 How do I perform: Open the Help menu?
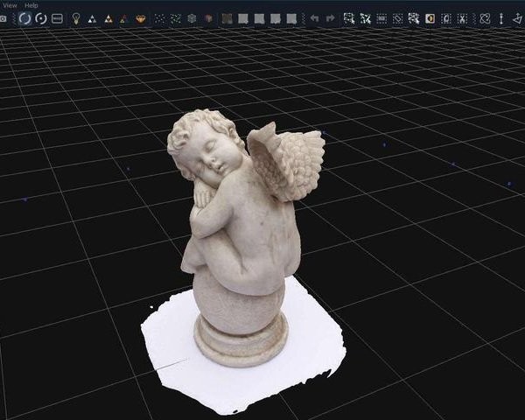click(x=31, y=5)
